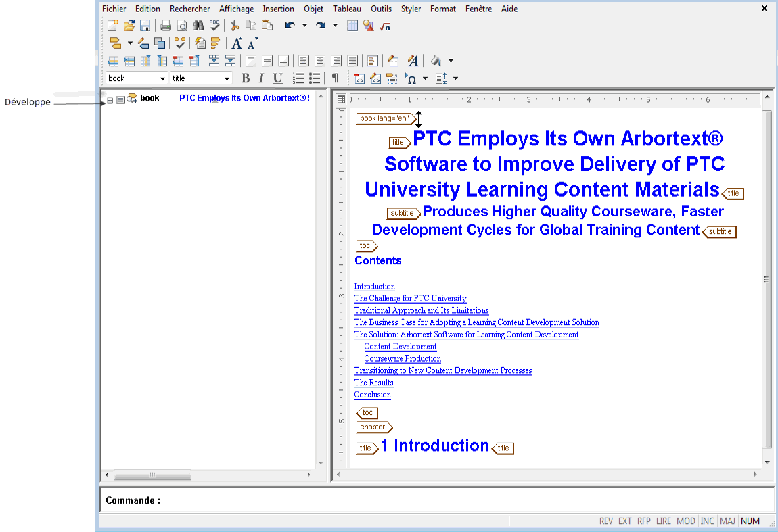Open Find with the binoculars icon
This screenshot has height=532, width=778.
198,25
